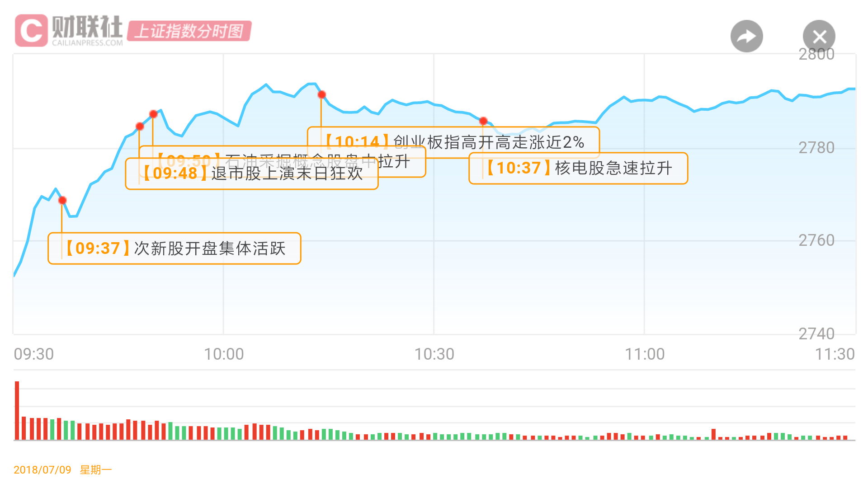Click the 10:00 time axis label
The width and height of the screenshot is (868, 488).
pyautogui.click(x=223, y=354)
